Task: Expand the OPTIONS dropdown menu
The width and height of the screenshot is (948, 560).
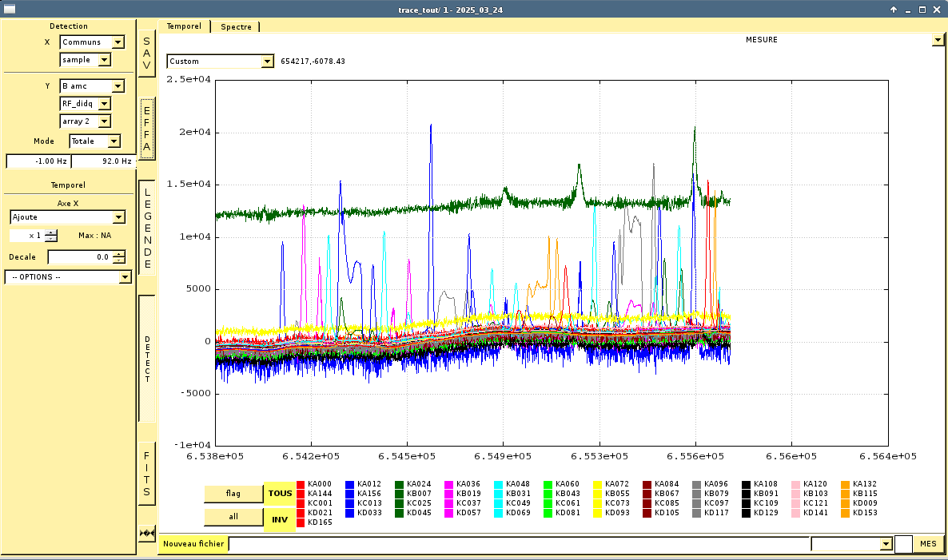Action: click(x=125, y=277)
